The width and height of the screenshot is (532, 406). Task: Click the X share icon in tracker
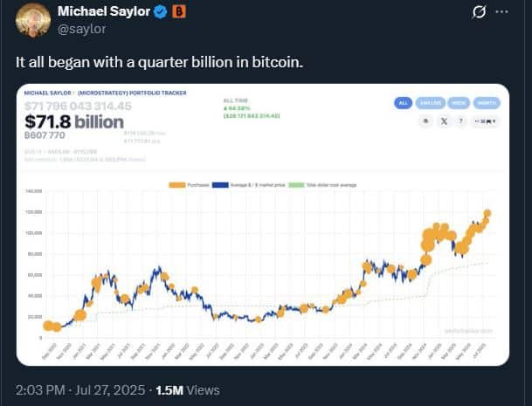[x=443, y=122]
